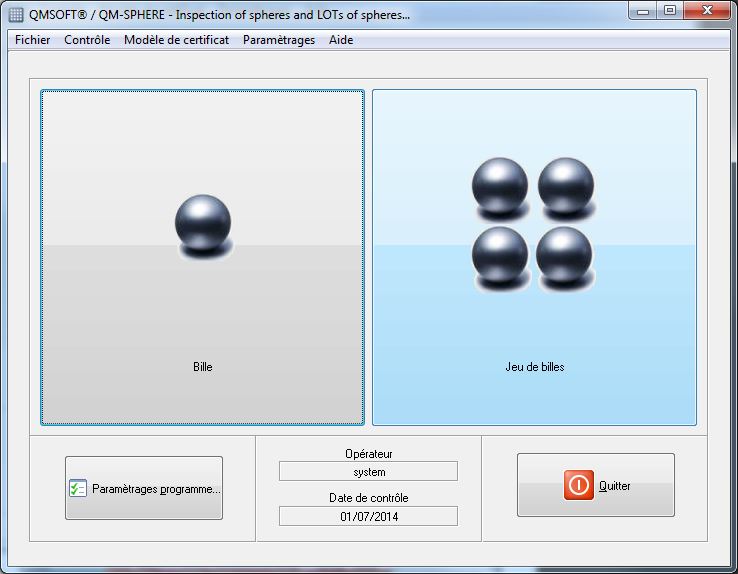Click the single sphere image
The width and height of the screenshot is (738, 574).
[x=203, y=227]
